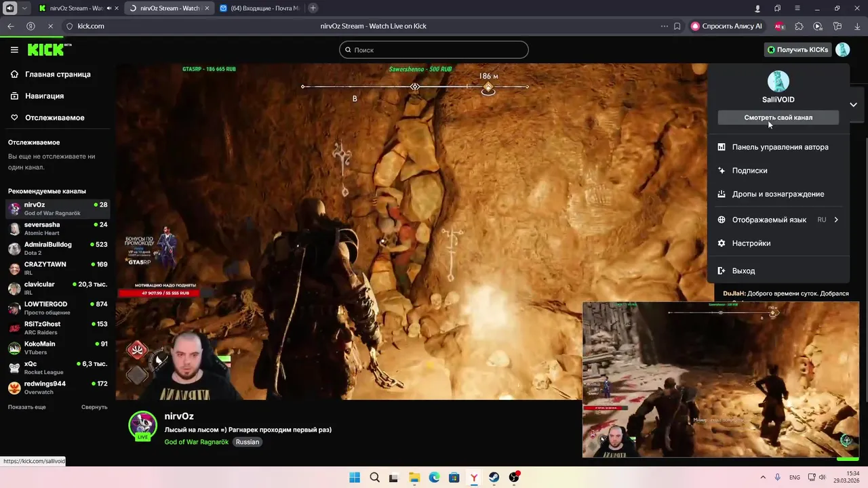The width and height of the screenshot is (868, 488).
Task: Click the bookmark icon in address bar
Action: tap(677, 26)
